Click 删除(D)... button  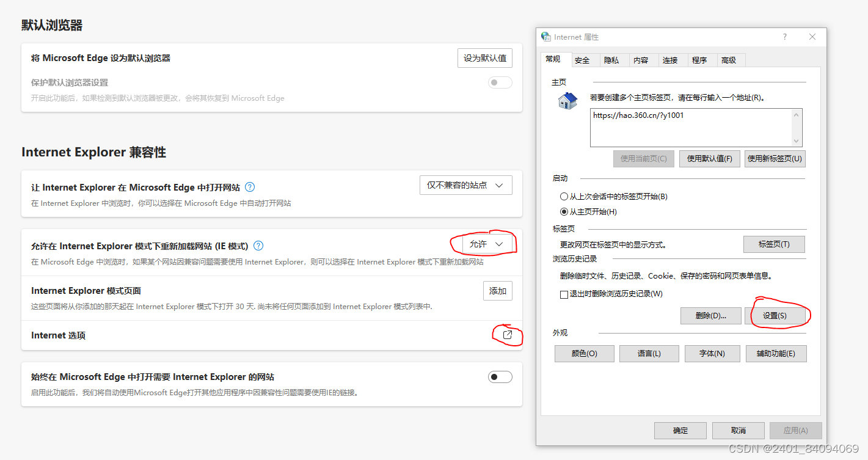[711, 316]
